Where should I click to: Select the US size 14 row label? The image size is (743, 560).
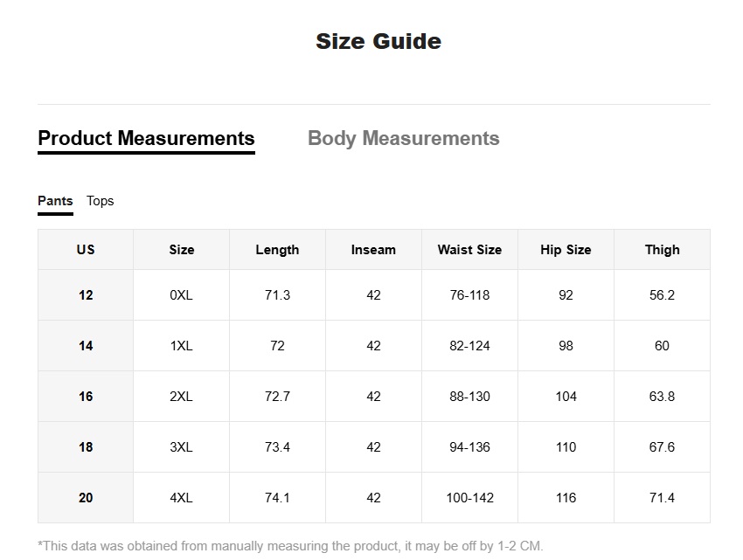86,346
